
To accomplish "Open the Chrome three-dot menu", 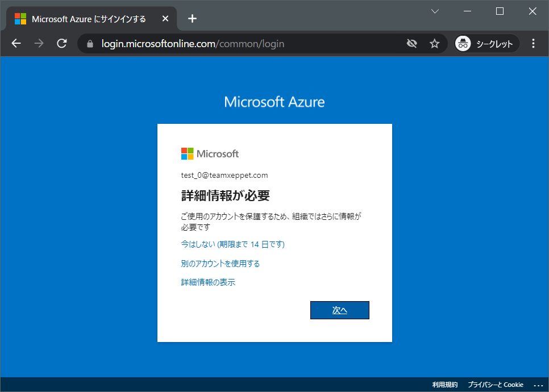I will 533,43.
